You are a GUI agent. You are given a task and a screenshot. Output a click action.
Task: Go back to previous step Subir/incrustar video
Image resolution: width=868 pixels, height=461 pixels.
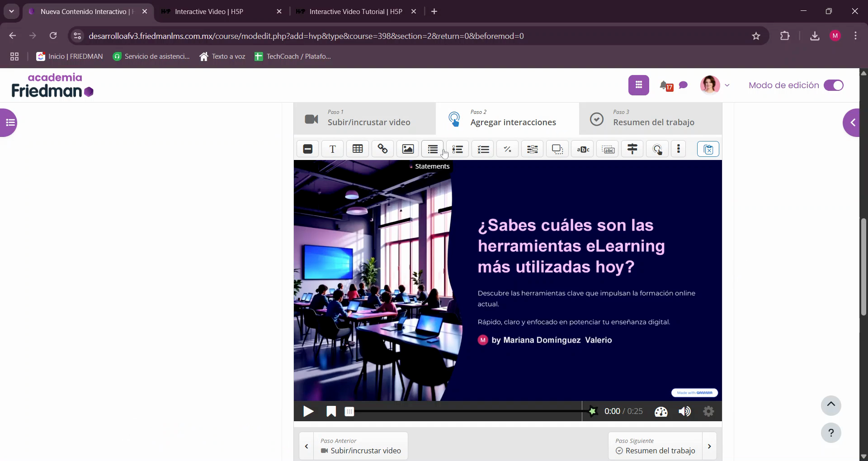coord(354,446)
